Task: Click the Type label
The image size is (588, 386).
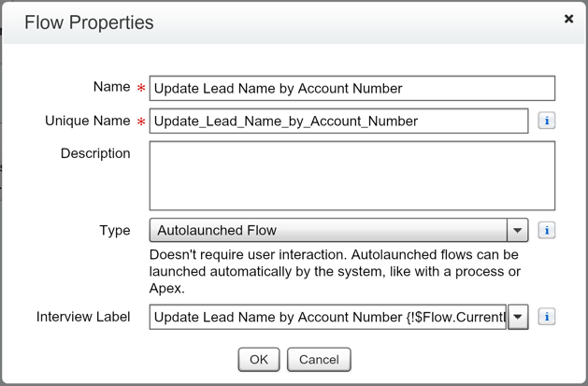Action: tap(114, 230)
